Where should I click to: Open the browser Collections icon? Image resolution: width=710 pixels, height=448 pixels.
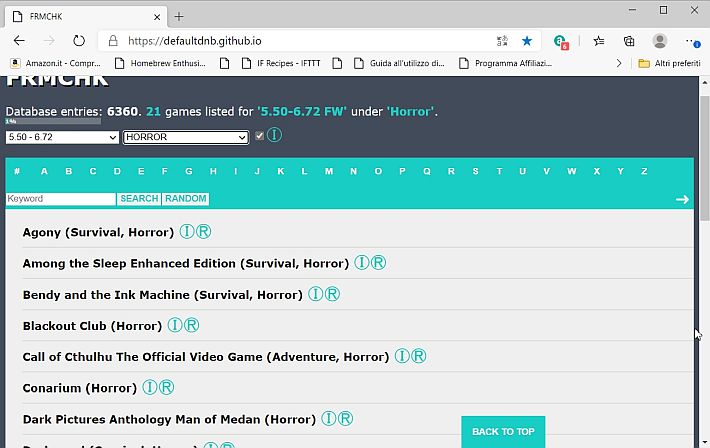pyautogui.click(x=629, y=41)
